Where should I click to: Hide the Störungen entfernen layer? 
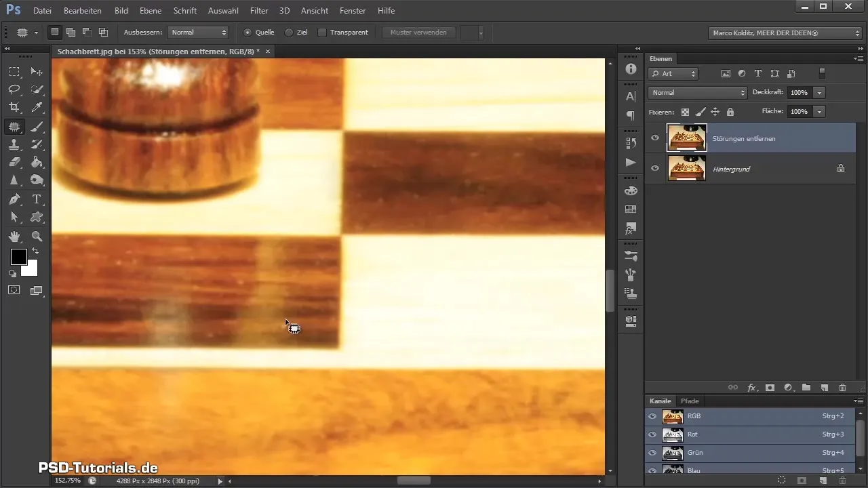(654, 138)
